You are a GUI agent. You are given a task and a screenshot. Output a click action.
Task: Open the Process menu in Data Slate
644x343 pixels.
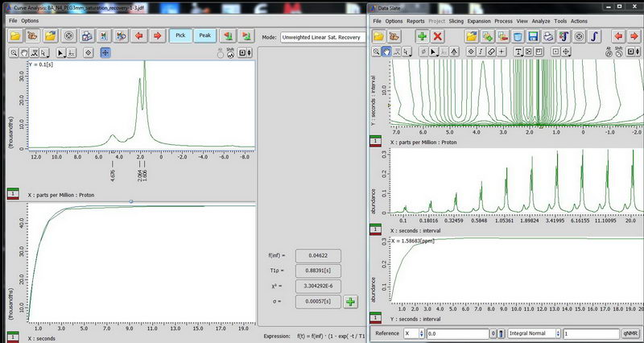pyautogui.click(x=503, y=20)
